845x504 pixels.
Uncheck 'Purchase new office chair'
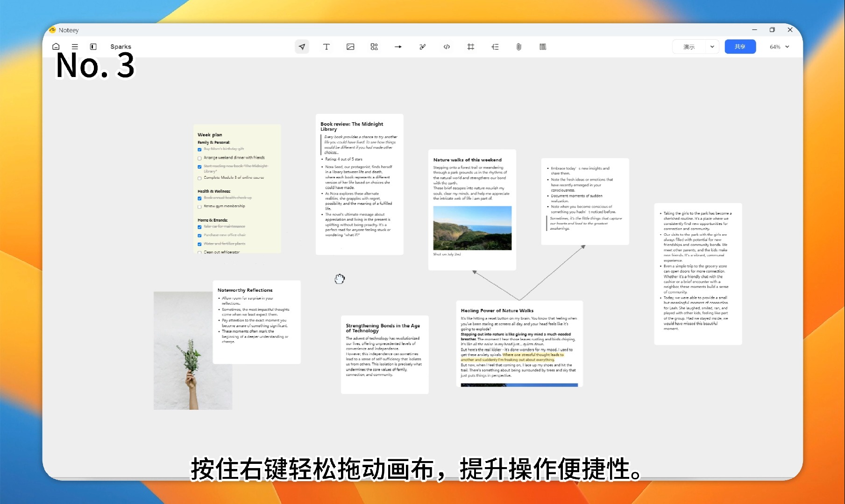tap(199, 236)
